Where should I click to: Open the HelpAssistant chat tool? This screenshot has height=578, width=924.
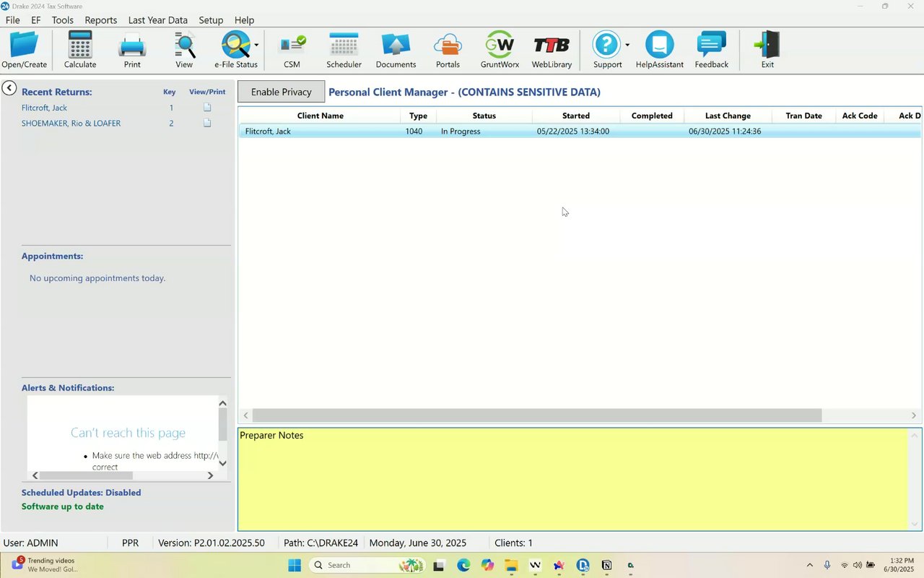pyautogui.click(x=659, y=49)
